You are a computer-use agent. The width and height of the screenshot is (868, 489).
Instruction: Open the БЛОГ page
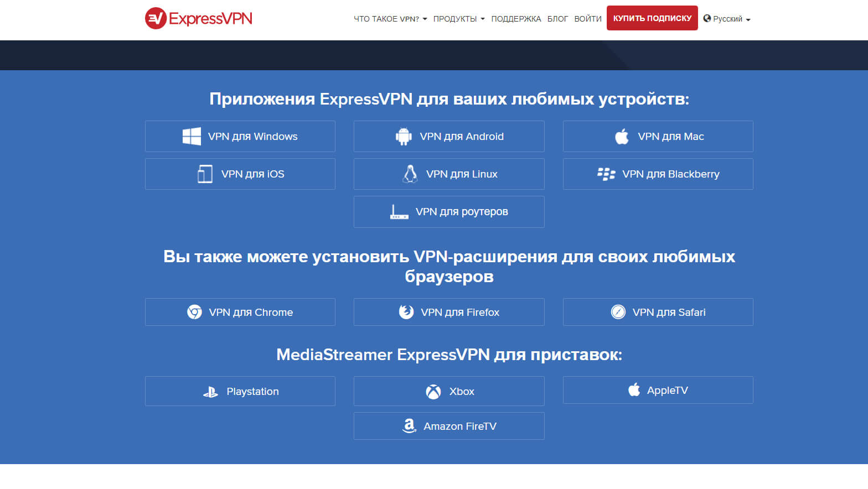tap(557, 19)
